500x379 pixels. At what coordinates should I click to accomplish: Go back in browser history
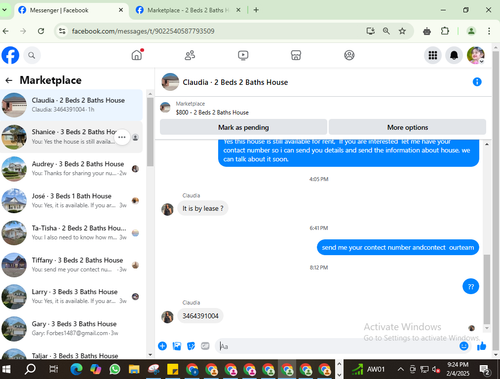click(6, 31)
